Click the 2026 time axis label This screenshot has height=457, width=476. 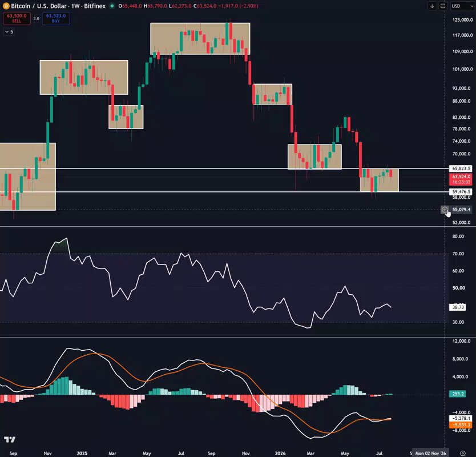[x=280, y=453]
